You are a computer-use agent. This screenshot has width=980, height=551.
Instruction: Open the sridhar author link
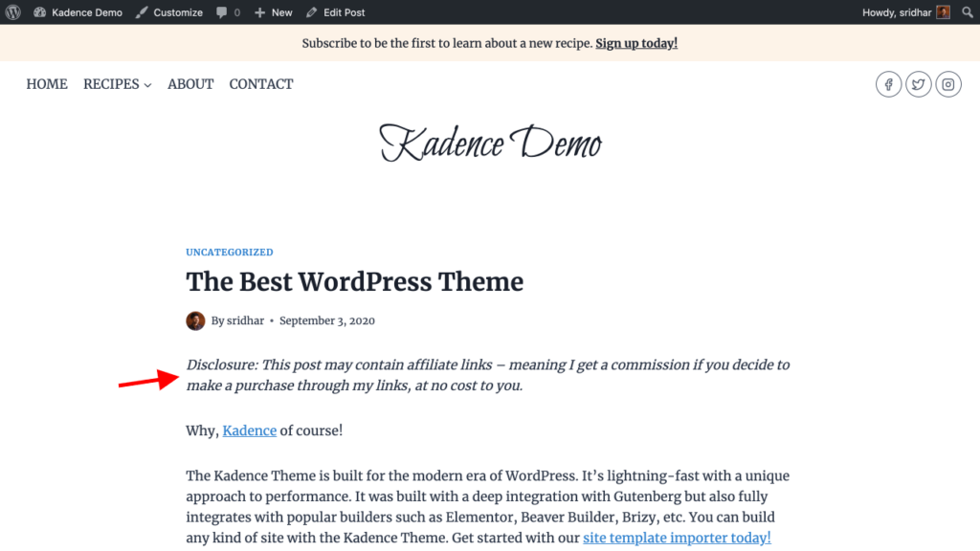(x=245, y=320)
